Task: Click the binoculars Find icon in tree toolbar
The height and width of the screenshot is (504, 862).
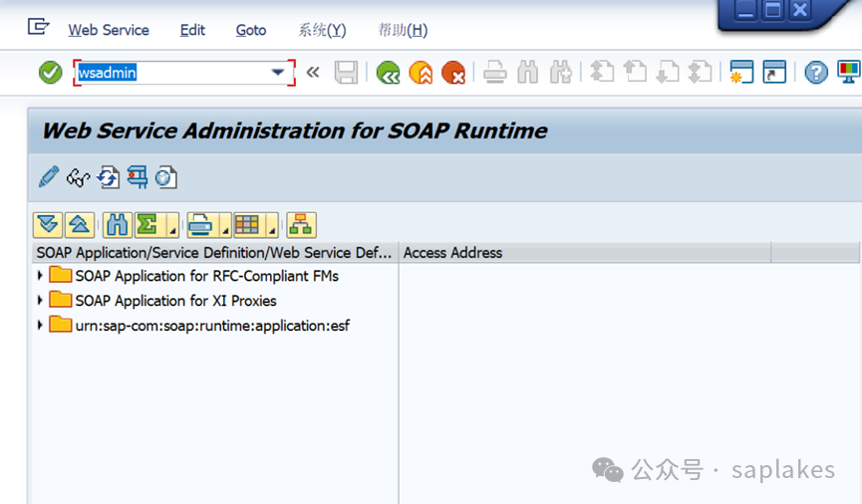Action: coord(117,224)
